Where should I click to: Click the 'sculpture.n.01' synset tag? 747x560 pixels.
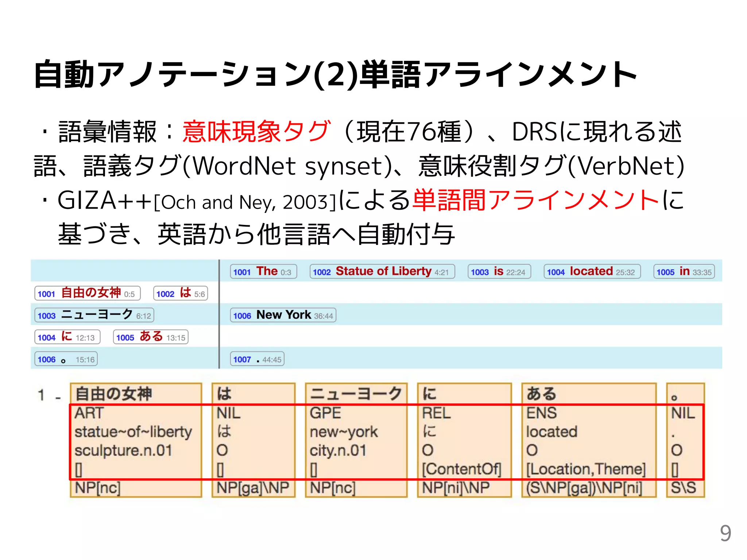click(123, 451)
